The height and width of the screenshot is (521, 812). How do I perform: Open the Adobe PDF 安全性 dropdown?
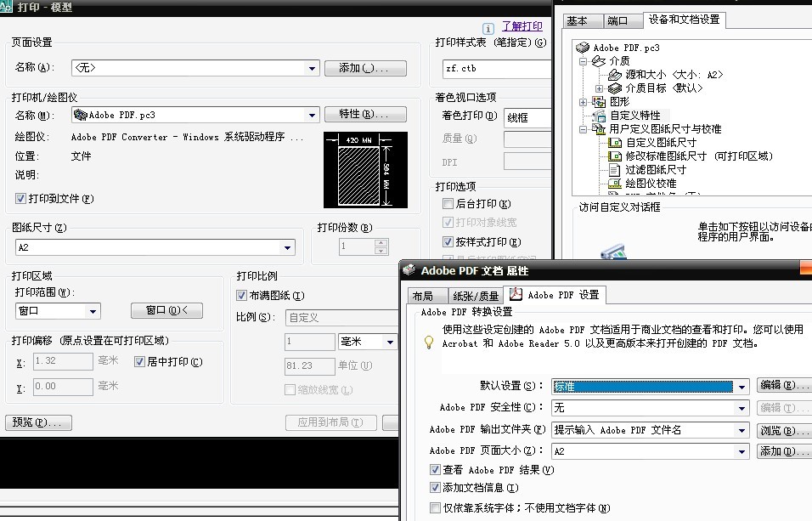[742, 408]
